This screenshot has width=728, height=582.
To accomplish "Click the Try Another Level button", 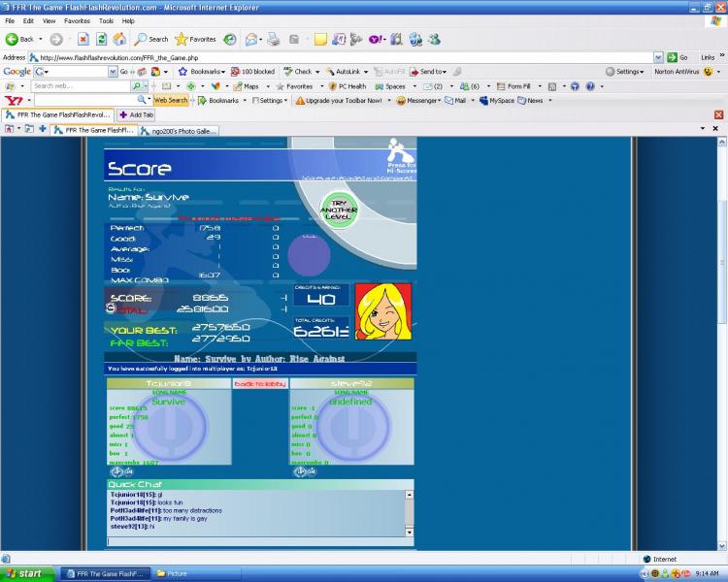I will pos(339,209).
